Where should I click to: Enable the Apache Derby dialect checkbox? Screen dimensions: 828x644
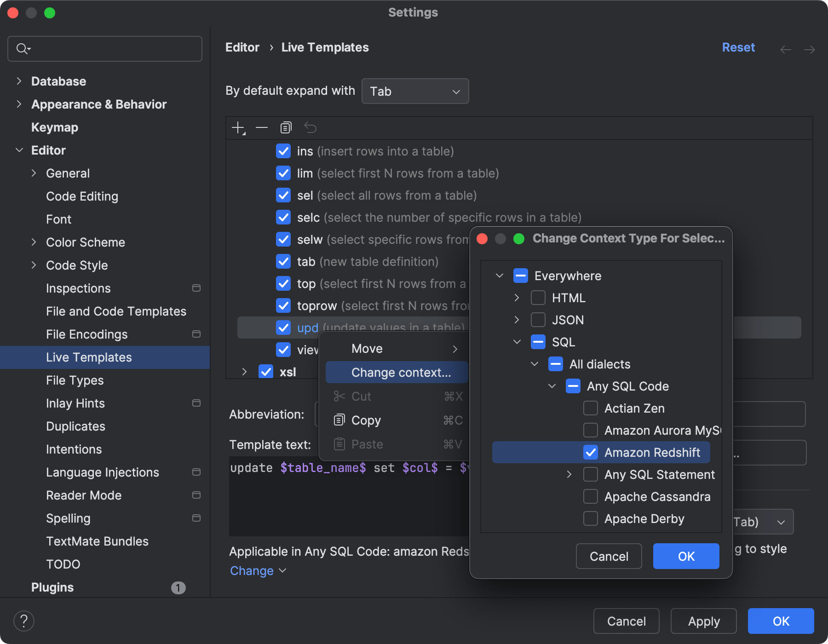[591, 518]
